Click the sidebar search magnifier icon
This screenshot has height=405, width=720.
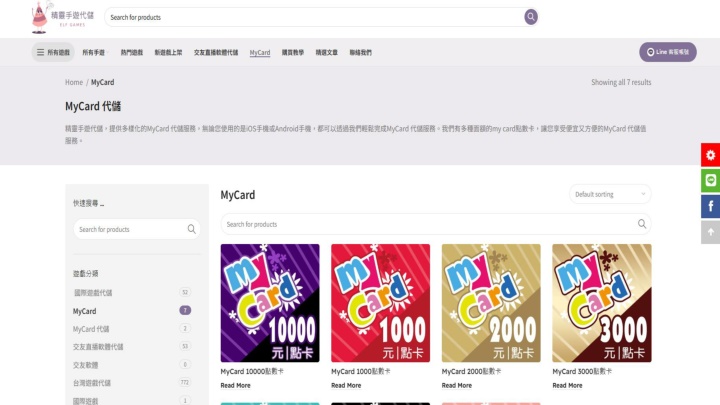(191, 229)
